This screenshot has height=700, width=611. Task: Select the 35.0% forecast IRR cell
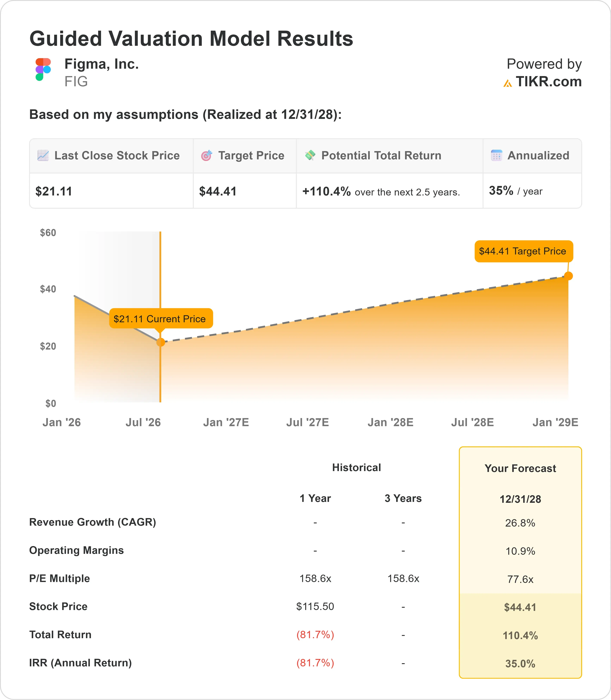(520, 664)
